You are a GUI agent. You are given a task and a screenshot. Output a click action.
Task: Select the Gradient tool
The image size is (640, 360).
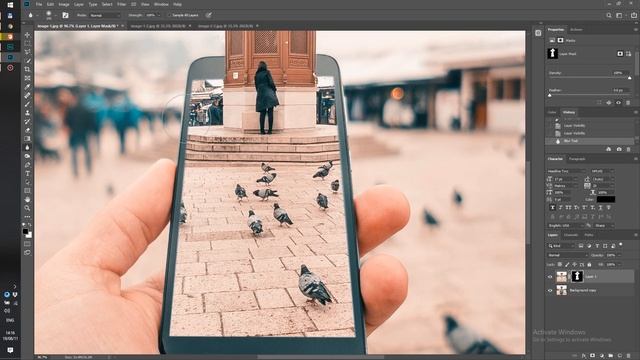(27, 139)
